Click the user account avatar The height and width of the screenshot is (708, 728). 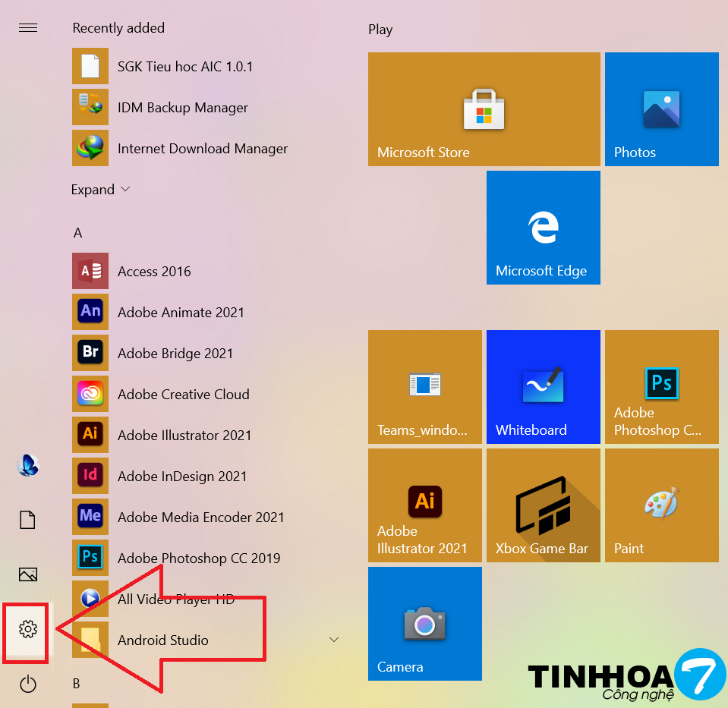tap(28, 465)
